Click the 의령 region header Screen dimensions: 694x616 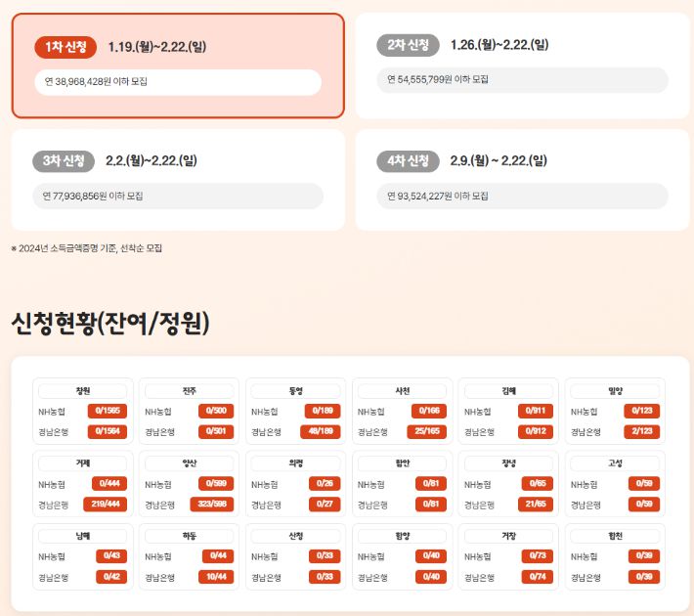(x=296, y=463)
